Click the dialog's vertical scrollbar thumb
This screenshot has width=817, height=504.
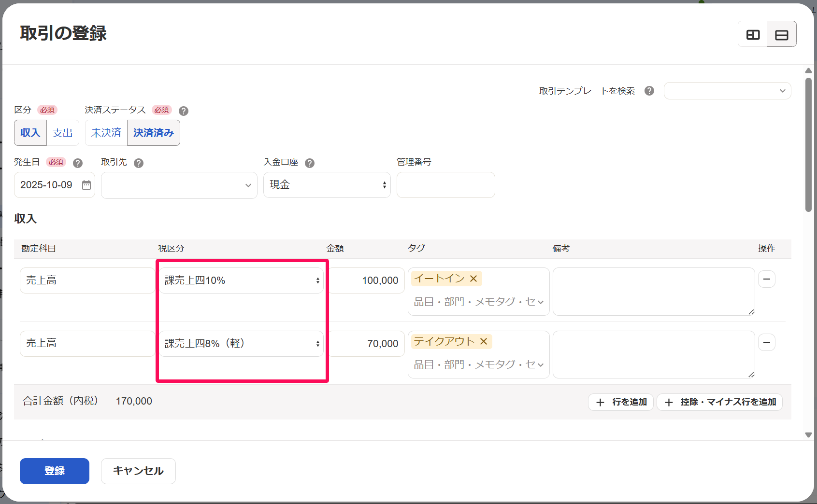click(808, 145)
